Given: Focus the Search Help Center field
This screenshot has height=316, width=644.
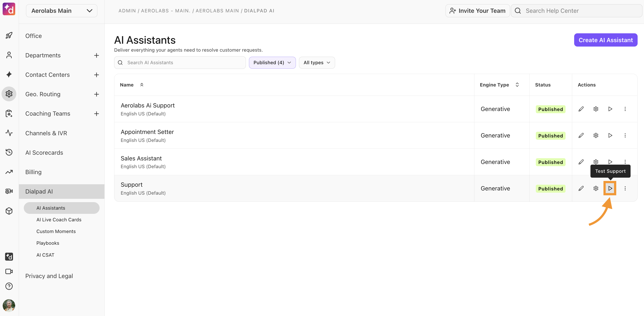Looking at the screenshot, I should click(x=577, y=11).
